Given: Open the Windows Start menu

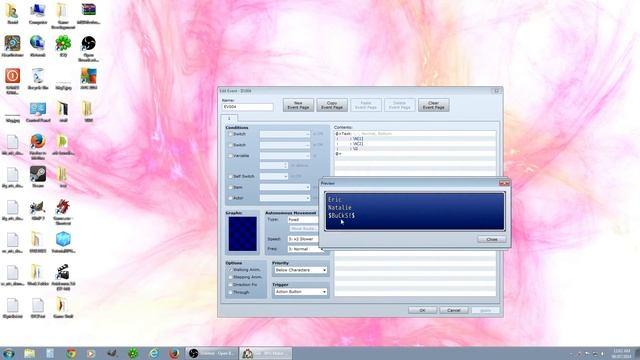Looking at the screenshot, I should pyautogui.click(x=9, y=353).
